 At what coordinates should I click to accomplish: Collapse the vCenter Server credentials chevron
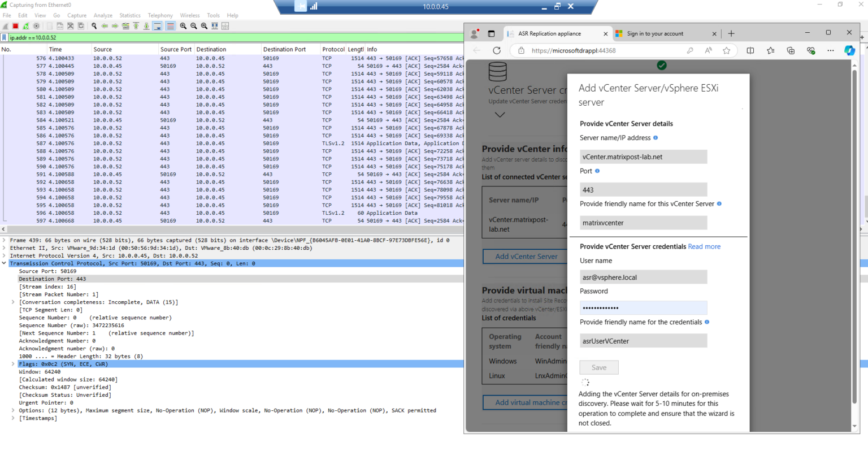(500, 115)
